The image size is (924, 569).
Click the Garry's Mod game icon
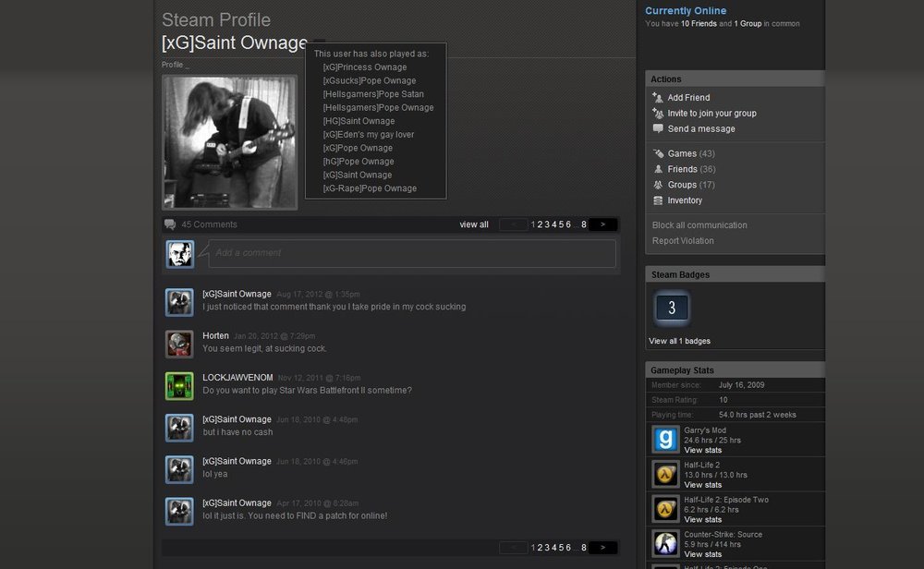(665, 440)
